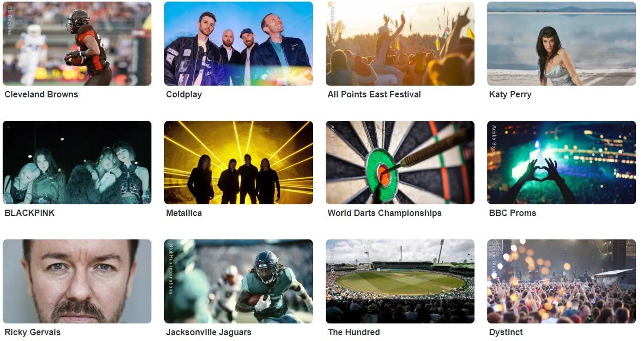Select the dartboard image for World Darts
Screen dimensions: 644x341
point(400,163)
